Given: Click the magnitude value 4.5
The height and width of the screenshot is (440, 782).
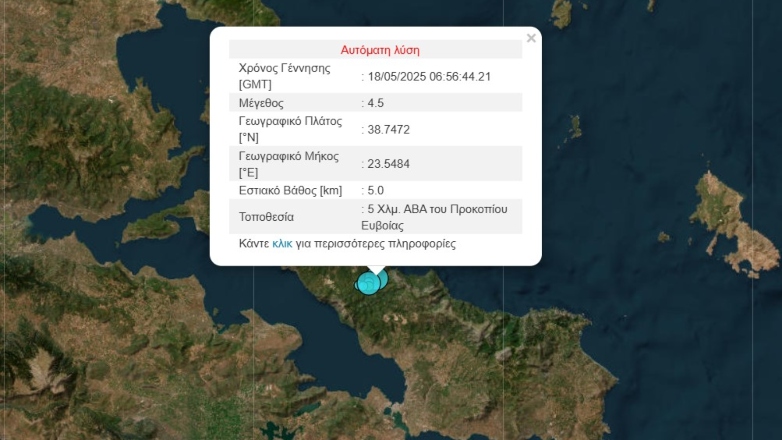Looking at the screenshot, I should tap(376, 102).
